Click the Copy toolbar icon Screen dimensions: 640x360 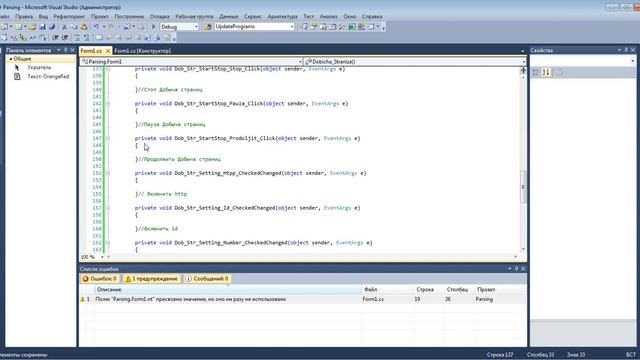pyautogui.click(x=74, y=27)
